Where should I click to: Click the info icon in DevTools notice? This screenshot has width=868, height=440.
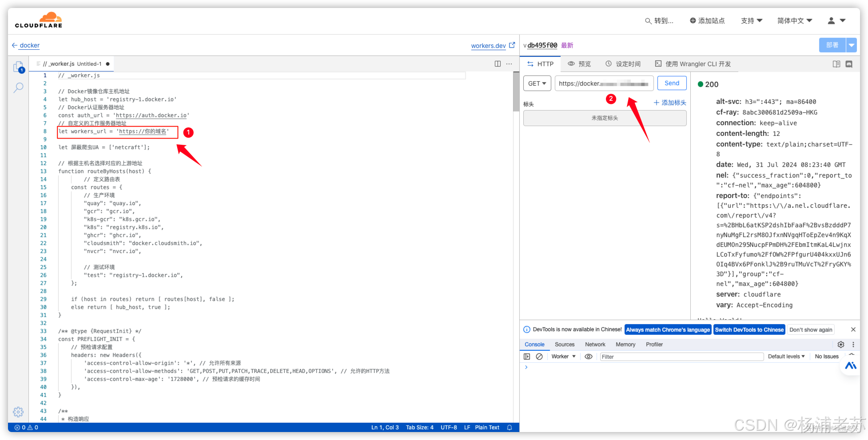pos(527,329)
